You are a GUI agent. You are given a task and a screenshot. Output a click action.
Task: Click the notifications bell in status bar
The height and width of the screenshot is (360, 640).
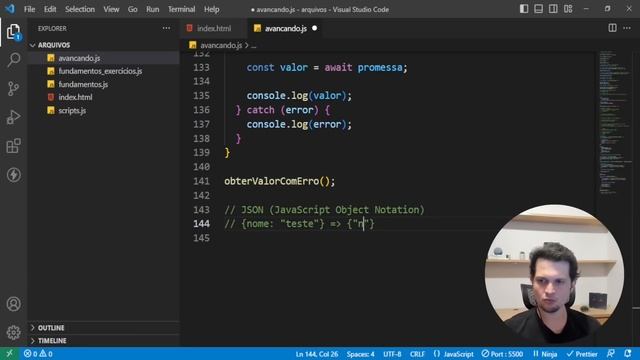pos(628,353)
